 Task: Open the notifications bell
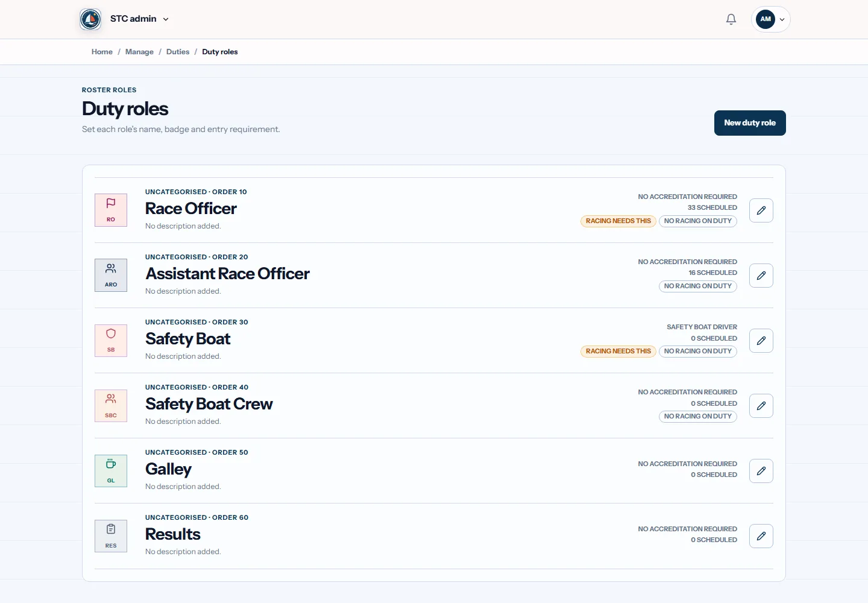tap(731, 19)
